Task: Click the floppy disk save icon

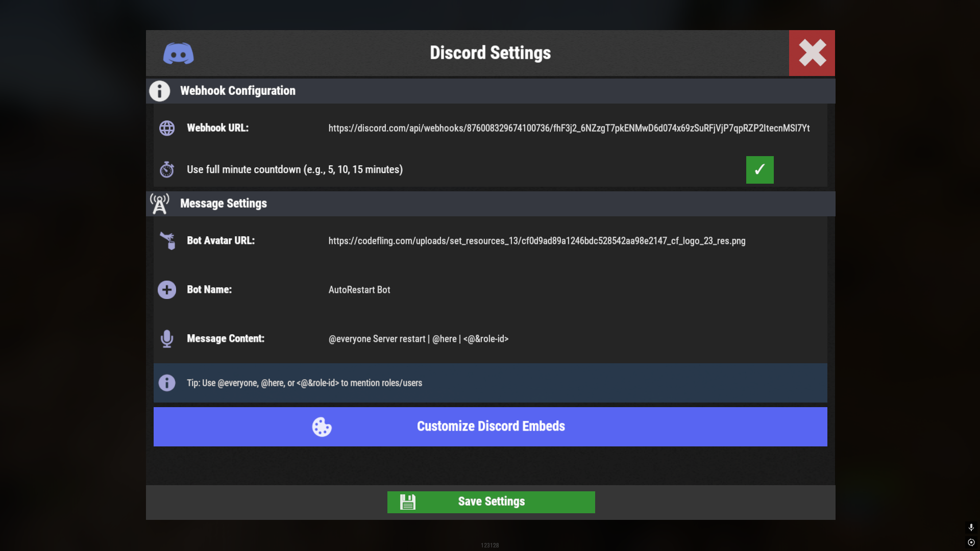Action: [x=408, y=502]
